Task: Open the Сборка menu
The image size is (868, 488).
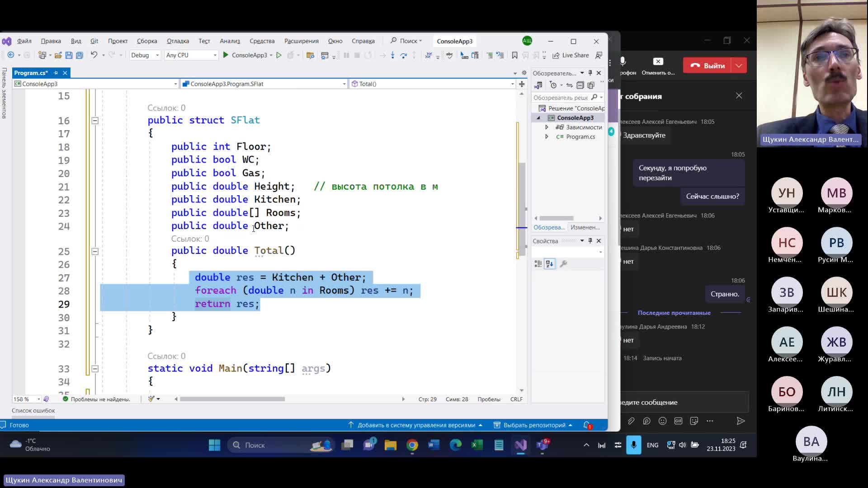Action: (x=147, y=41)
